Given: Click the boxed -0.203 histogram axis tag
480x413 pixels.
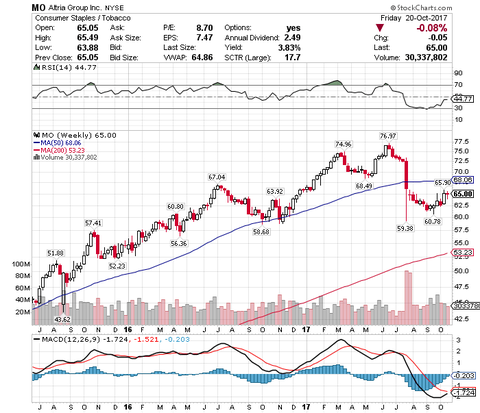Looking at the screenshot, I should [463, 376].
